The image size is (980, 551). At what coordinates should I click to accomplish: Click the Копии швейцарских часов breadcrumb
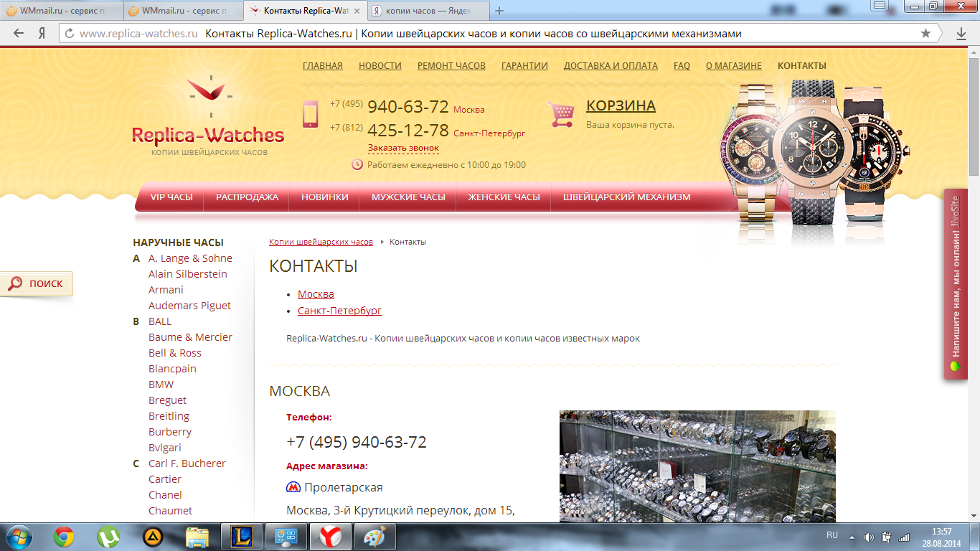click(321, 242)
